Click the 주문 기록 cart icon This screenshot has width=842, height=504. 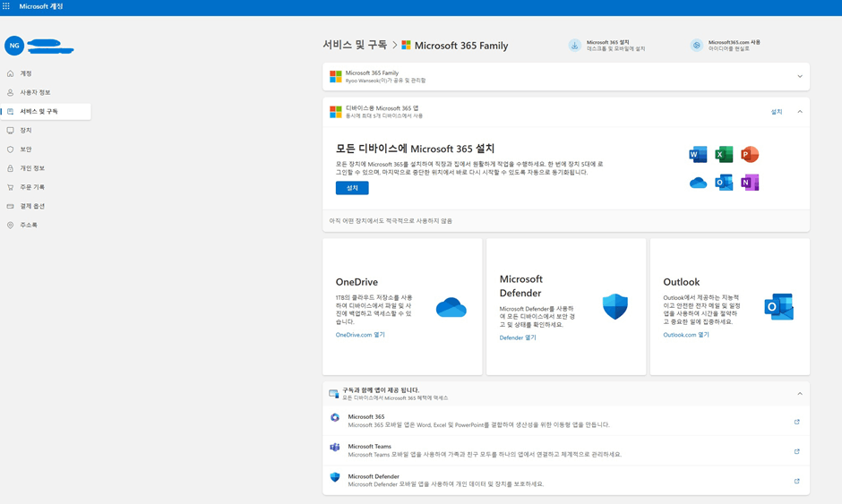coord(10,187)
